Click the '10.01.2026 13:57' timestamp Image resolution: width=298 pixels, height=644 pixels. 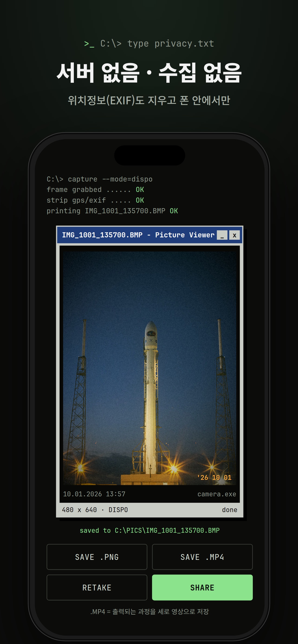[94, 494]
